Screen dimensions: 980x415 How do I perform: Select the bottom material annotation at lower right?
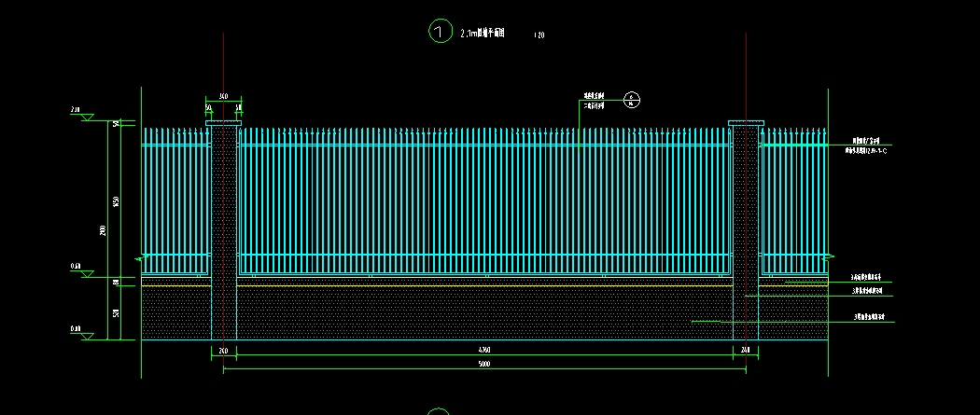[x=870, y=317]
